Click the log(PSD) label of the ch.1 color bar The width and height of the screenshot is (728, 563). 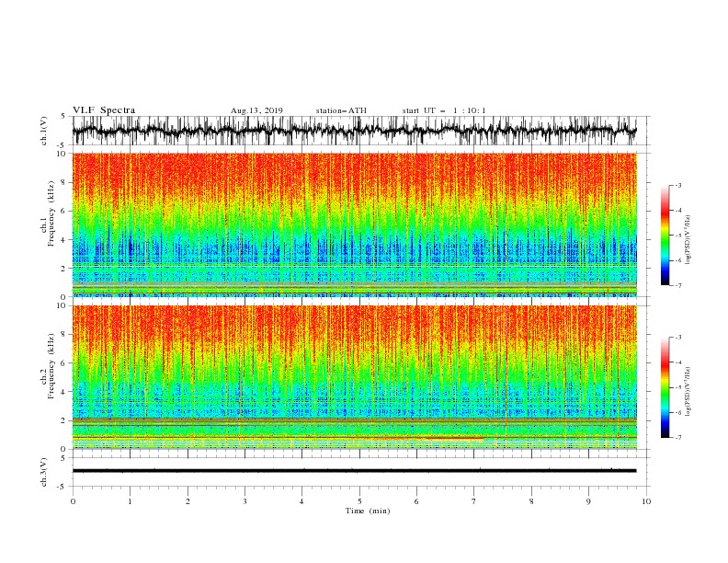click(x=688, y=240)
